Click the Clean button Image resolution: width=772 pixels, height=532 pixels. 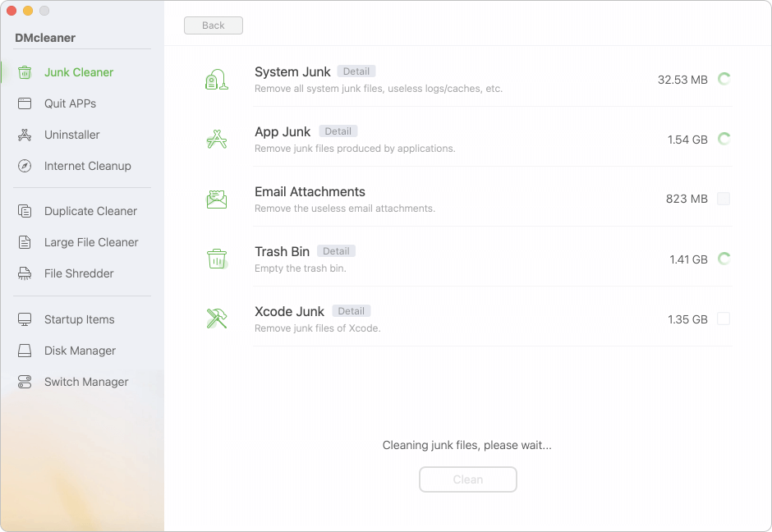468,479
